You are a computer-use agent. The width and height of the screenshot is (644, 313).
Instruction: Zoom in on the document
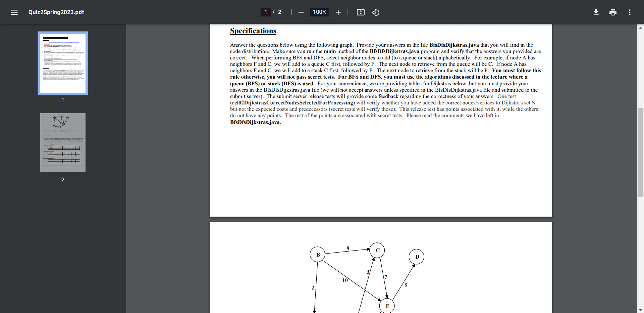338,12
